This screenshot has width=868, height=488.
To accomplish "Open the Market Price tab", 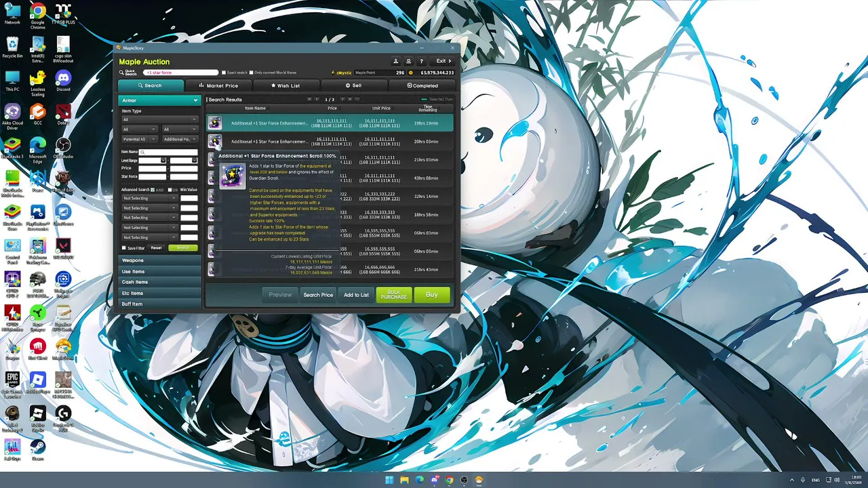I will coord(218,85).
